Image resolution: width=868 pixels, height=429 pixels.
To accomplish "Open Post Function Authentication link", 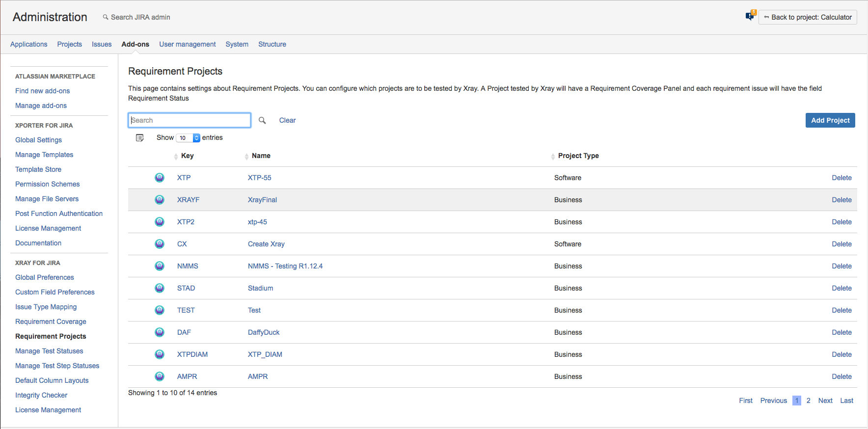I will click(x=59, y=214).
